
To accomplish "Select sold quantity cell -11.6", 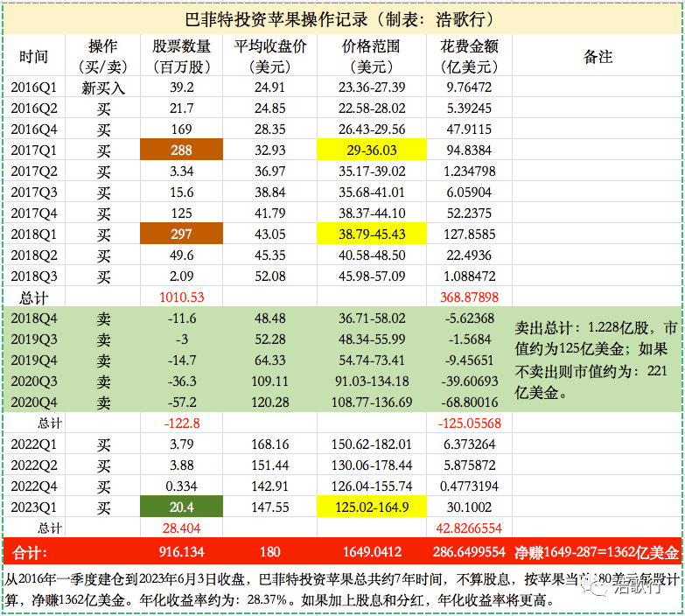I will pos(181,318).
